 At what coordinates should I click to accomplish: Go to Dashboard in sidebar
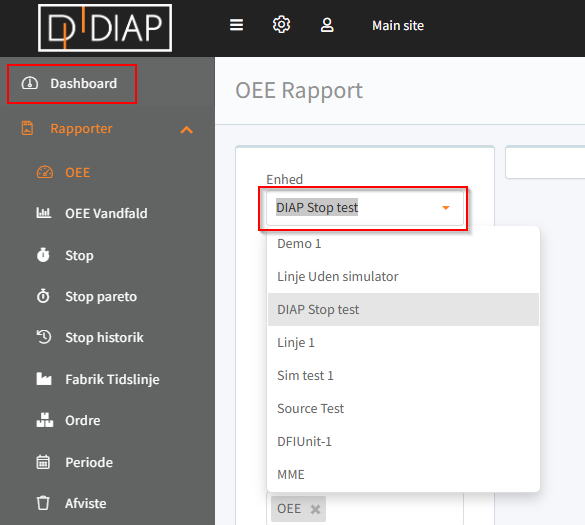click(x=72, y=84)
